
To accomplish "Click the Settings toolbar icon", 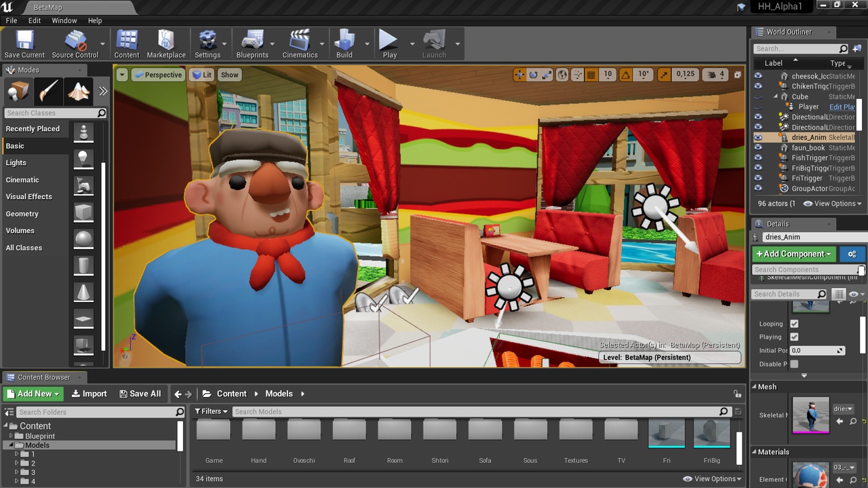I will 208,44.
